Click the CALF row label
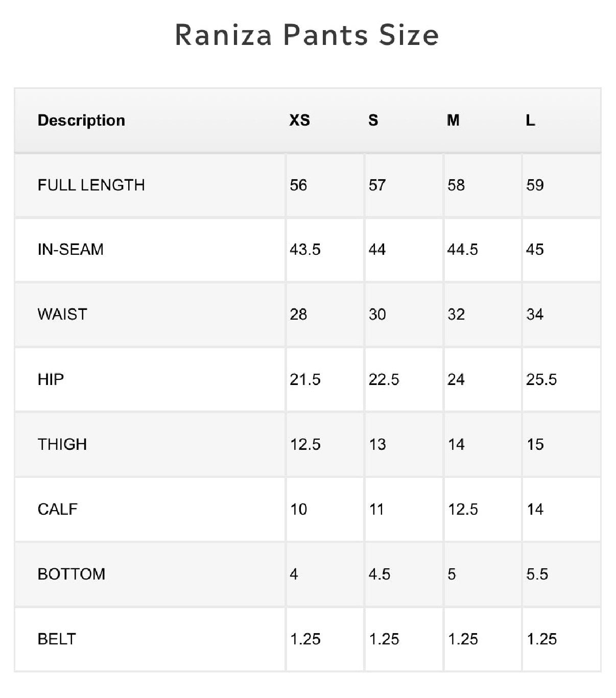Viewport: 616px width, 698px height. pyautogui.click(x=58, y=509)
